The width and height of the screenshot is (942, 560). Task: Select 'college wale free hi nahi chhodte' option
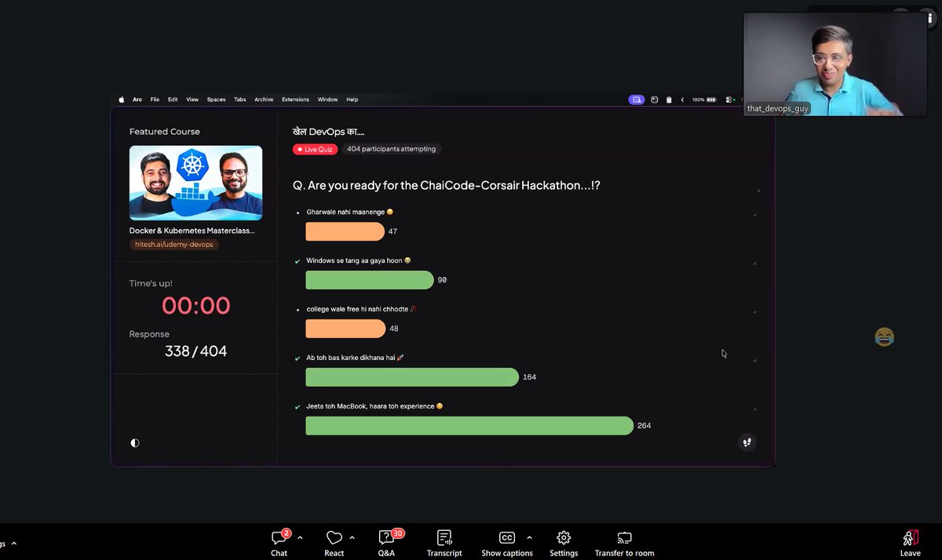pos(361,309)
